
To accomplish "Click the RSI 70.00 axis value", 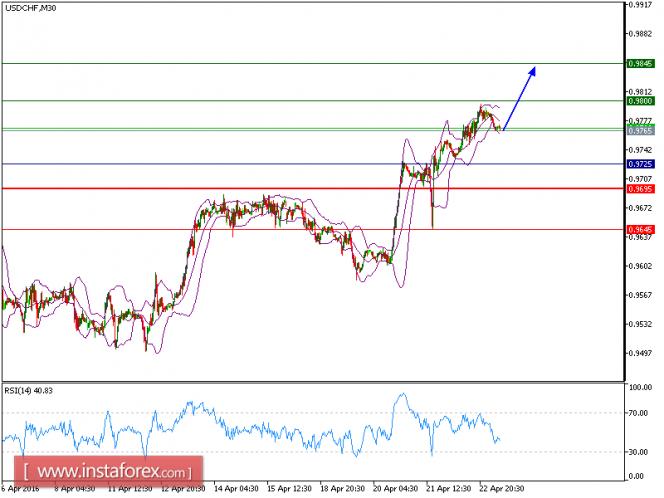I will (x=639, y=413).
